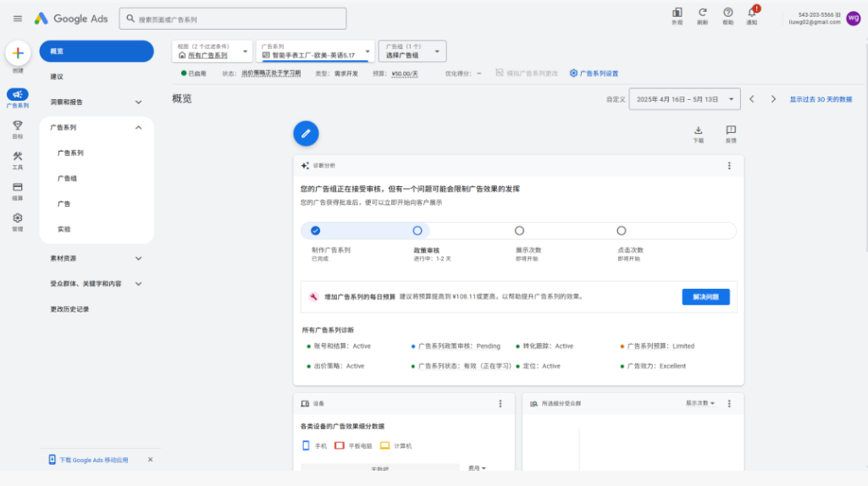The width and height of the screenshot is (868, 486).
Task: Click the ¥50.00/day budget value
Action: (x=405, y=74)
